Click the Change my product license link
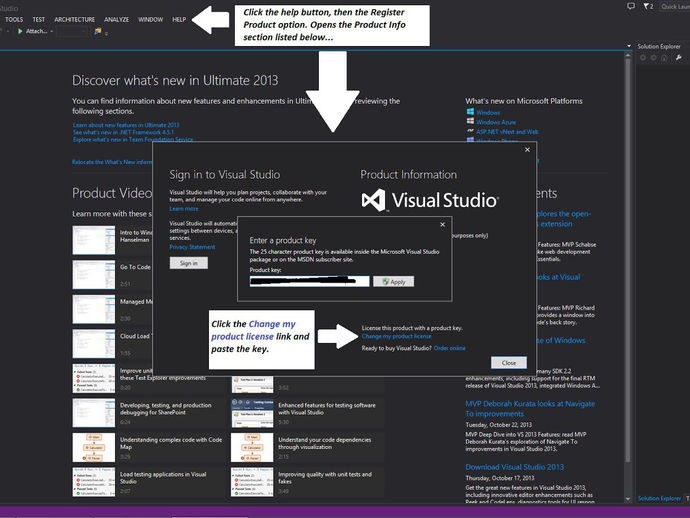690x518 pixels. (x=396, y=336)
